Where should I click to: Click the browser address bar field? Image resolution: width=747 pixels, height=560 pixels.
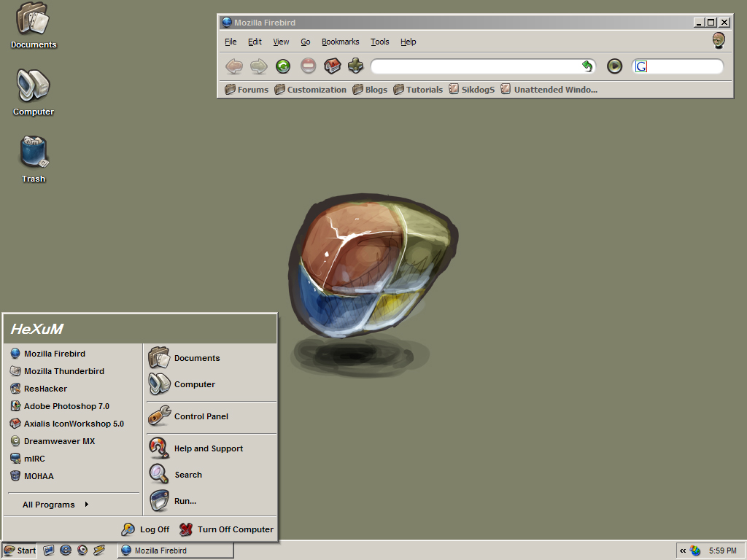point(474,66)
